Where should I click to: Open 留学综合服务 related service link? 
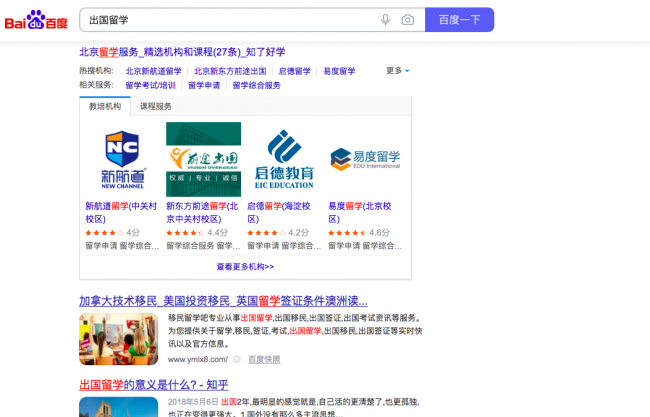click(256, 85)
